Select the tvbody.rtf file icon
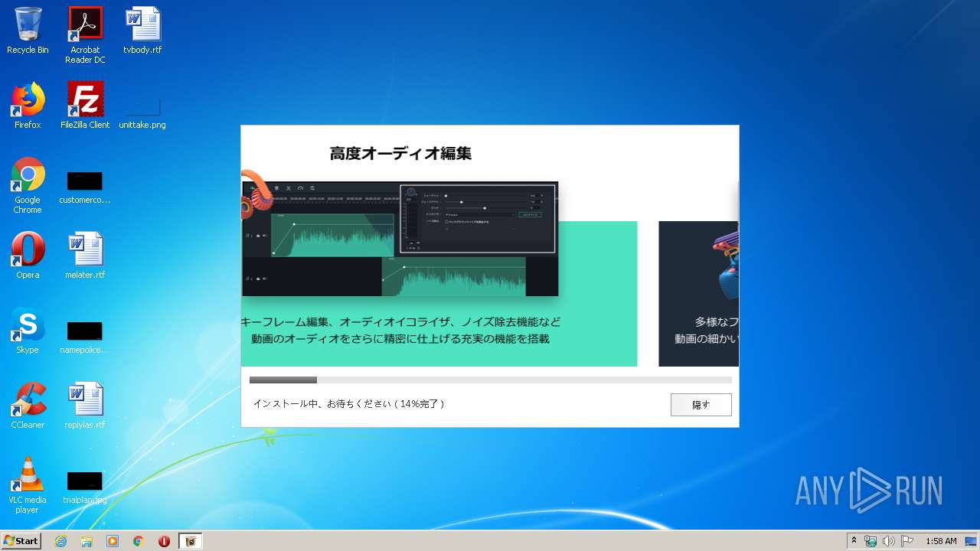 pos(143,31)
